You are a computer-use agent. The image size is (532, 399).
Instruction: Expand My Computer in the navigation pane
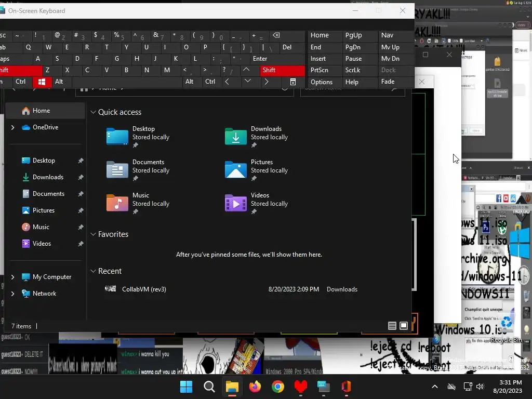(12, 277)
